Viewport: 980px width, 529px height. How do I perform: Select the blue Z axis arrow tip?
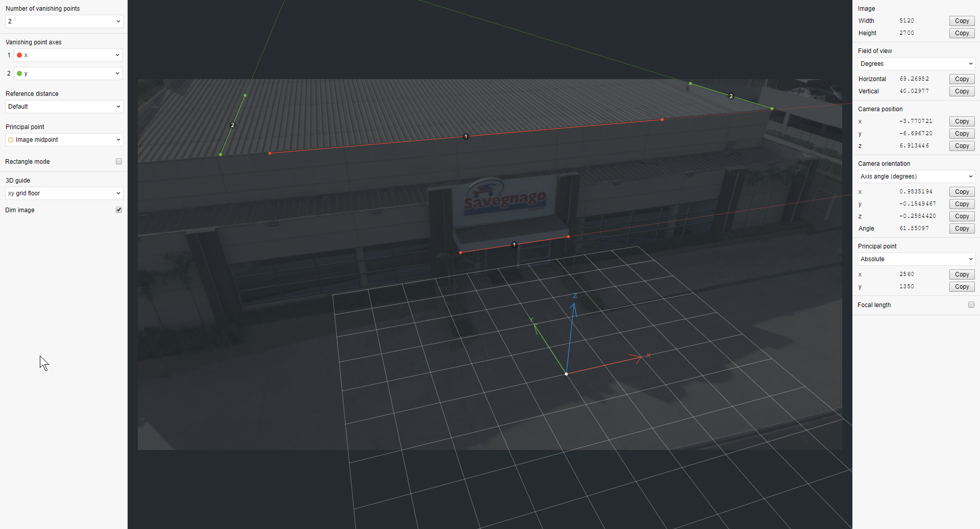(574, 304)
